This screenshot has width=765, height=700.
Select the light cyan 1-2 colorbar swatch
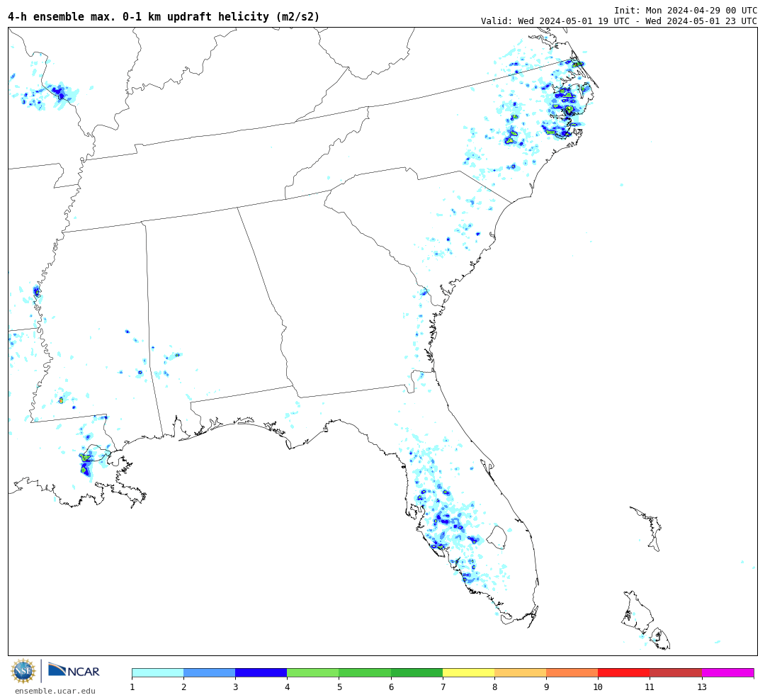click(x=157, y=672)
